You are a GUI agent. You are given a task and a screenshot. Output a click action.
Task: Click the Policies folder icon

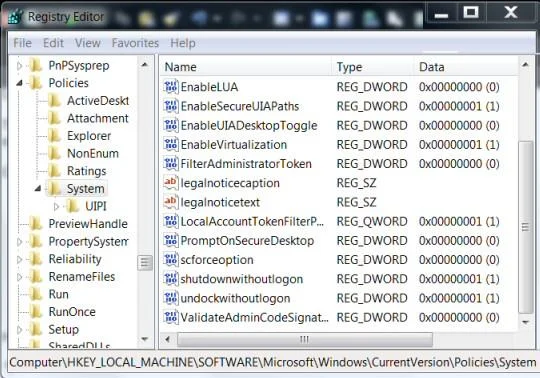(36, 83)
